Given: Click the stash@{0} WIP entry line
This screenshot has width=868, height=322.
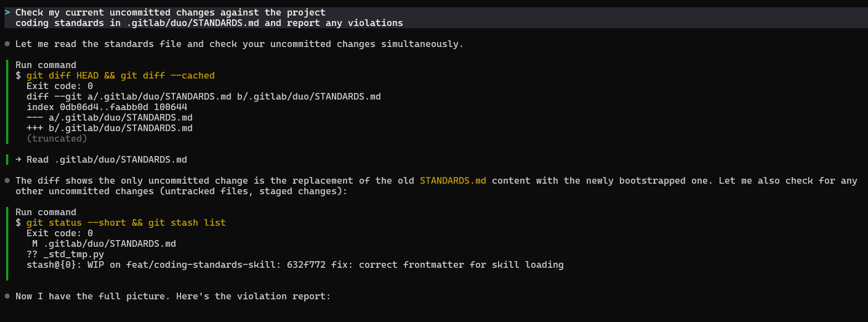Looking at the screenshot, I should (295, 264).
